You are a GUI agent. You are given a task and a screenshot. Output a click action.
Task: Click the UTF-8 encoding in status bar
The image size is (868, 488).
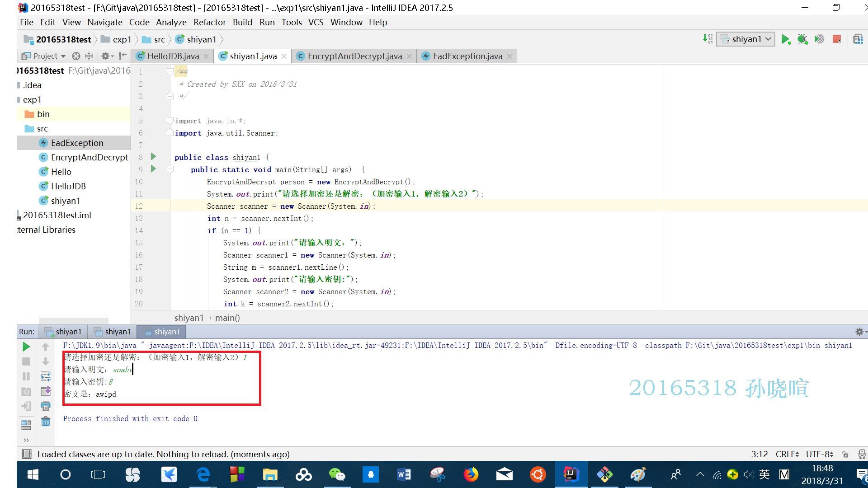click(x=819, y=454)
